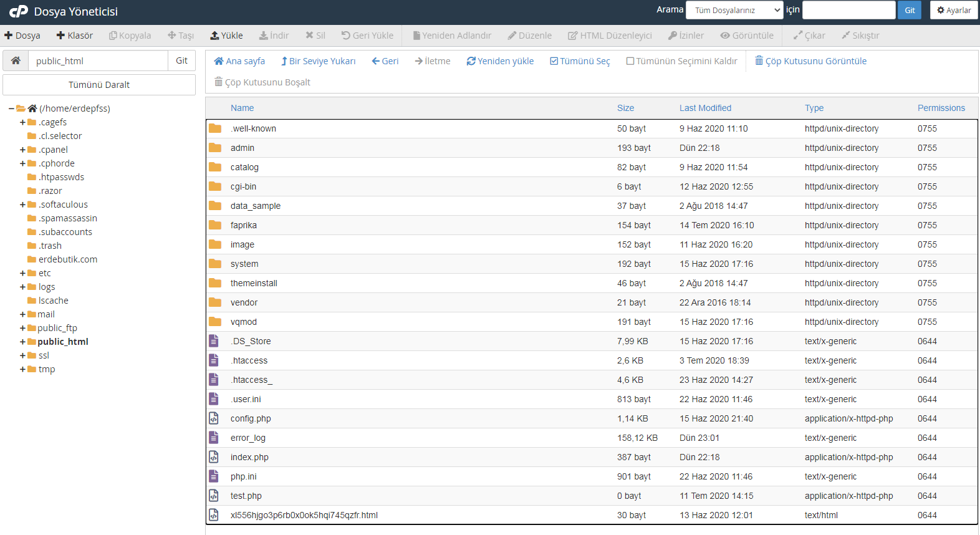Sort by Last Modified column

point(705,108)
